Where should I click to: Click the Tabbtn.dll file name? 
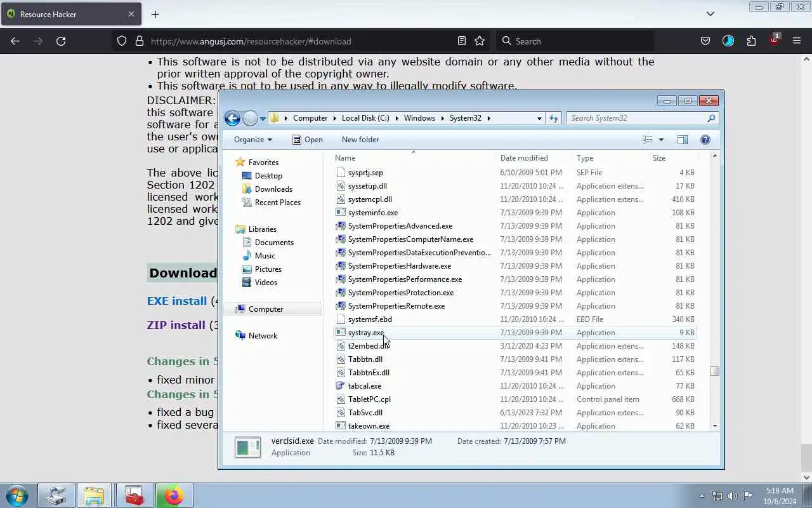pos(365,359)
